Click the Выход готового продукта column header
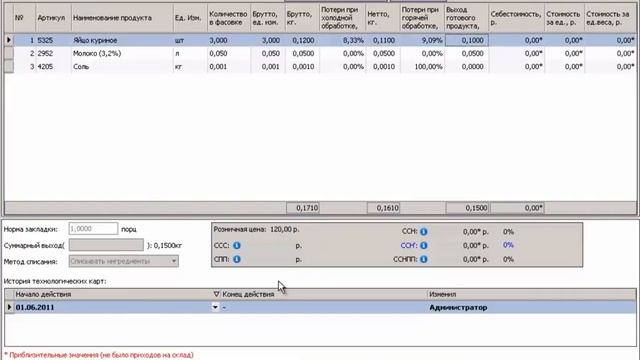Screen dimensions: 640x360 [467, 18]
